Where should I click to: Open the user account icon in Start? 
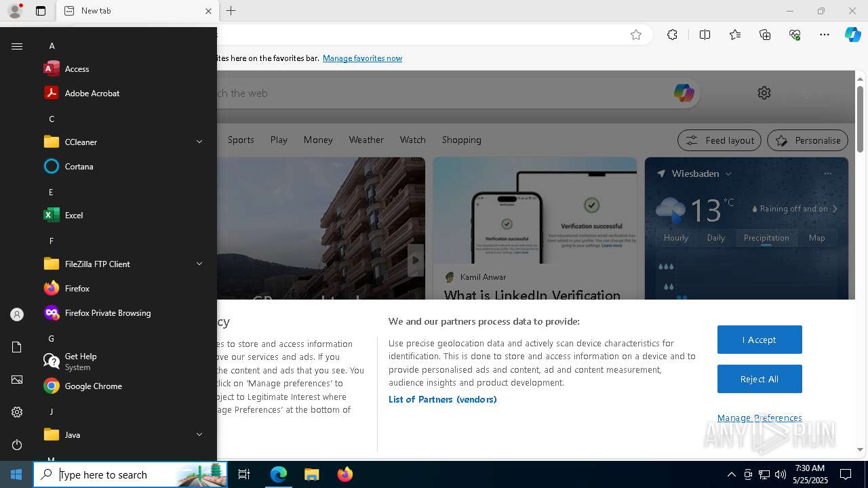[17, 314]
